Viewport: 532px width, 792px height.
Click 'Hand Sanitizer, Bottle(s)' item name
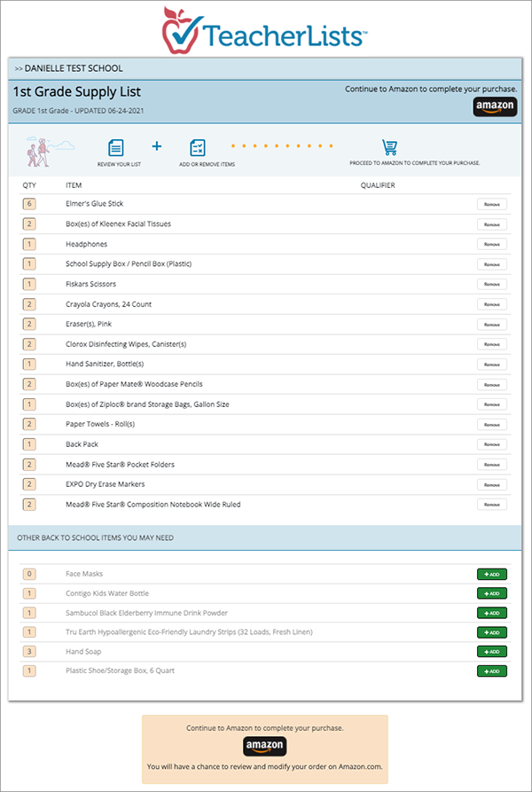[x=105, y=365]
